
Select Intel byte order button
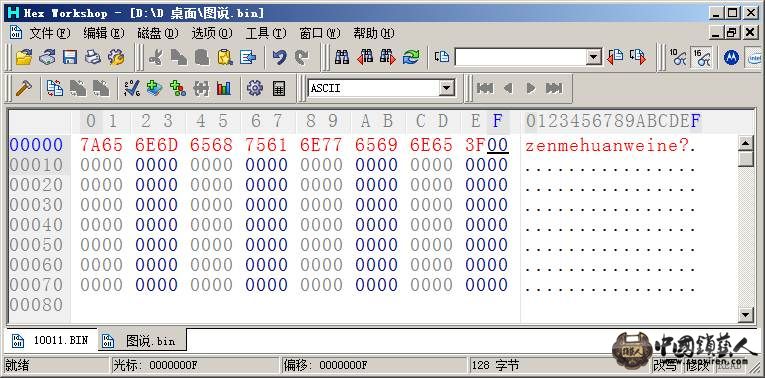point(754,58)
